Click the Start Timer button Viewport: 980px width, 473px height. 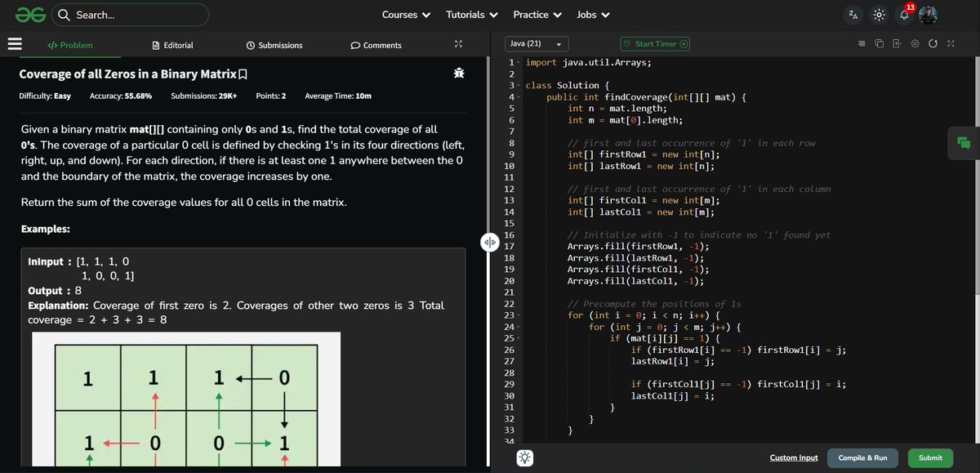tap(655, 44)
